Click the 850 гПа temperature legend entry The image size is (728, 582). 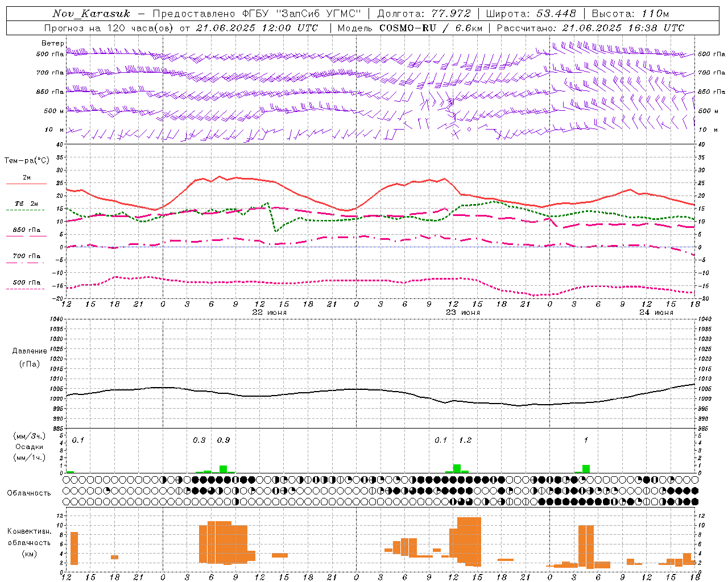pos(26,232)
